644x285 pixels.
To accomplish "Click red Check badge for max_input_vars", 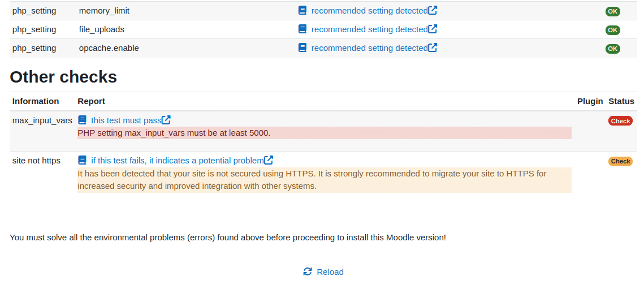I will [x=620, y=121].
